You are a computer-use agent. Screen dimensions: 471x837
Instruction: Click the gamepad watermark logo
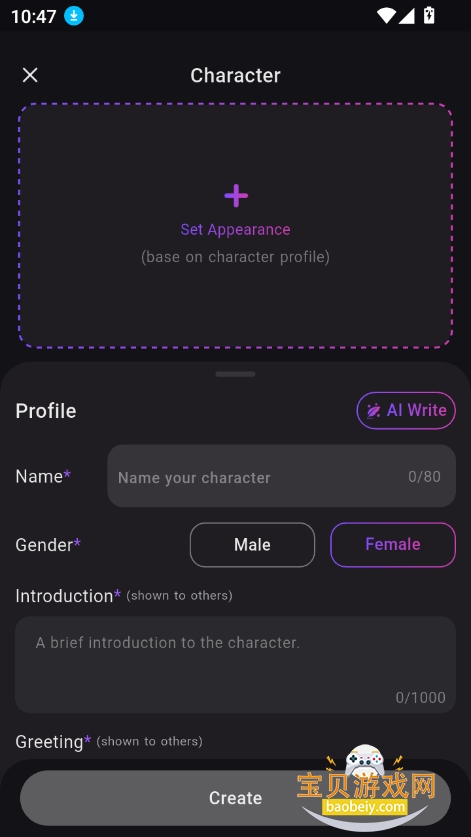(x=365, y=760)
